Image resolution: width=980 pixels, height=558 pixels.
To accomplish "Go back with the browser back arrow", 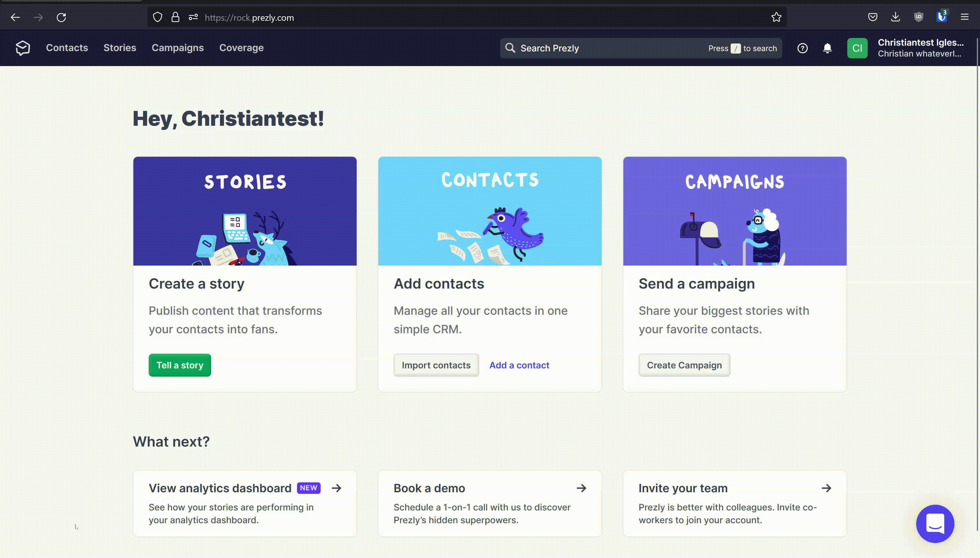I will pyautogui.click(x=15, y=17).
